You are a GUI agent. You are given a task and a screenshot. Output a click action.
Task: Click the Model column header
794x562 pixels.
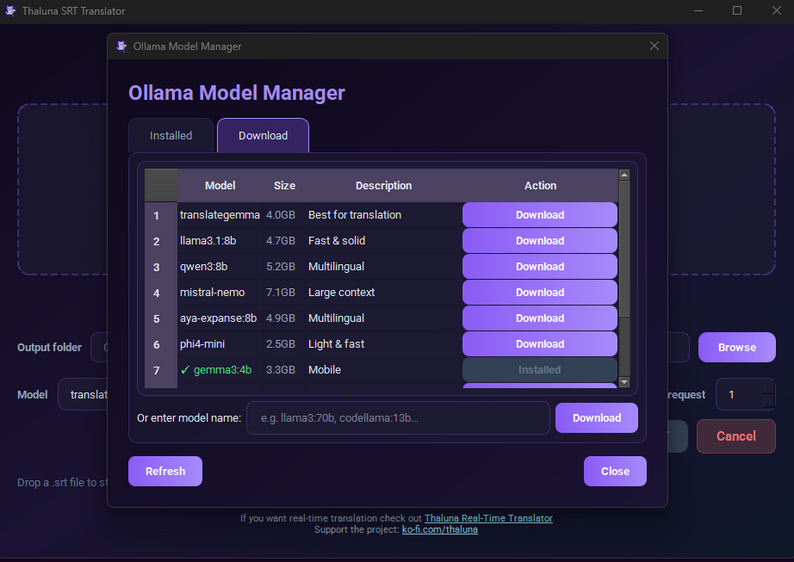pyautogui.click(x=220, y=185)
